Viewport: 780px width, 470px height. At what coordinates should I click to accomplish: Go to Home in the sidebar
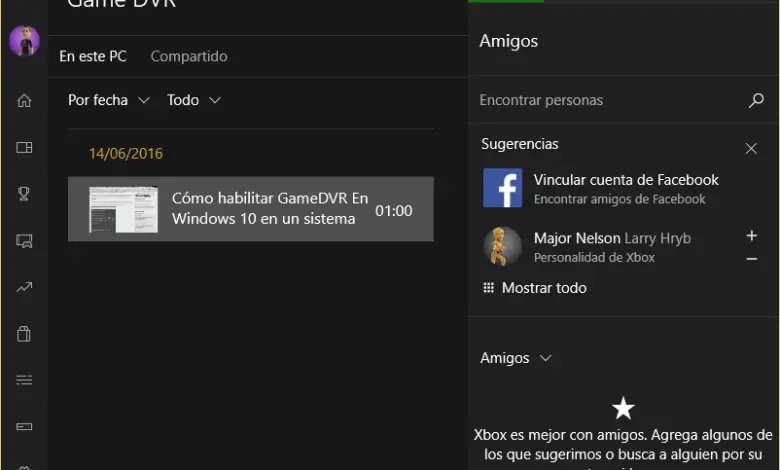click(x=24, y=100)
